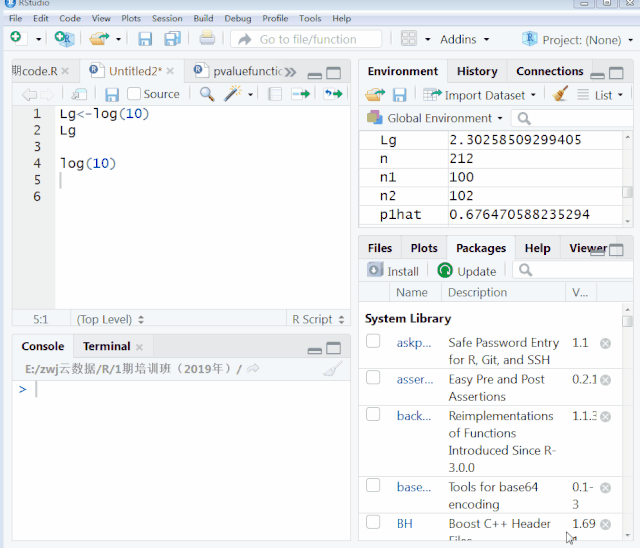Save workspace icon in Environment pane
Viewport: 640px width, 548px height.
399,95
